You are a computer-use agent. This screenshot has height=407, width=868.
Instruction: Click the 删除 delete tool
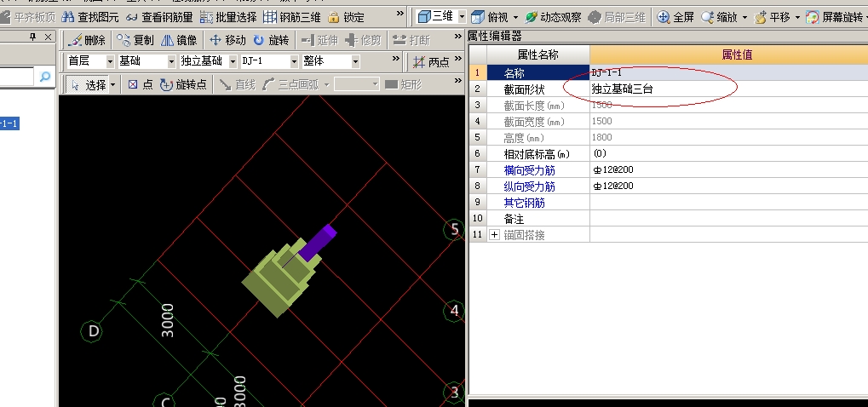(x=87, y=40)
